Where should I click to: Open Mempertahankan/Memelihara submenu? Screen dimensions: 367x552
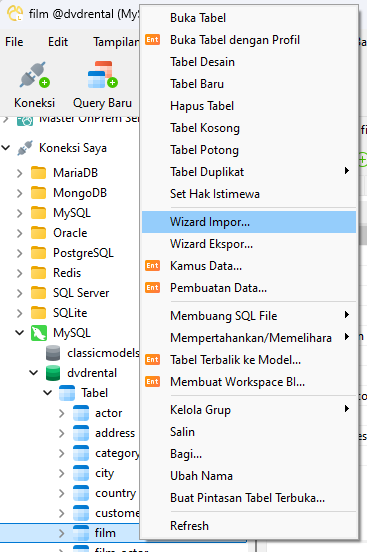pos(249,338)
